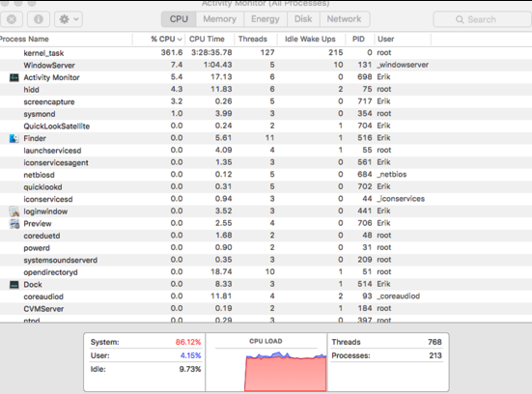The image size is (532, 394).
Task: Toggle % CPU sort order arrow
Action: (x=180, y=40)
